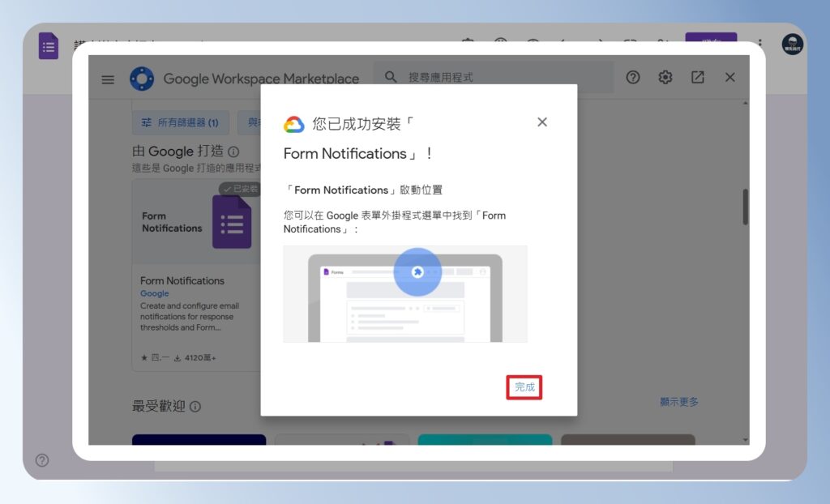
Task: Click the search magnifier icon
Action: [391, 77]
